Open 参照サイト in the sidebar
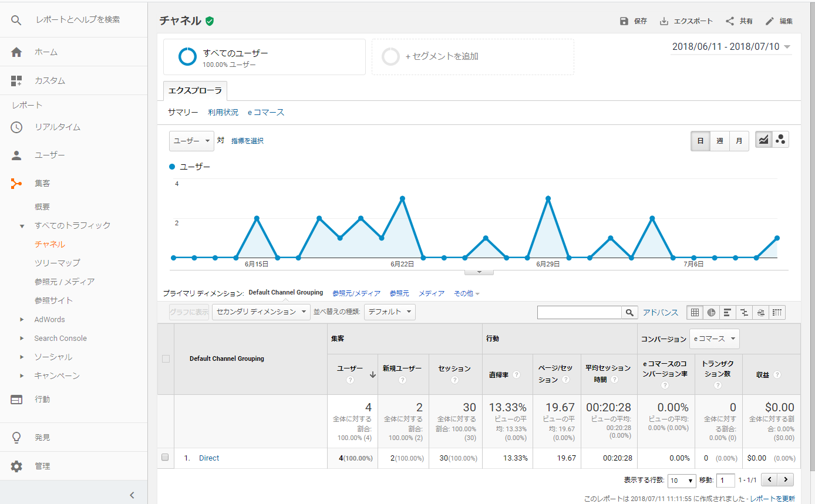Image resolution: width=815 pixels, height=504 pixels. (54, 301)
